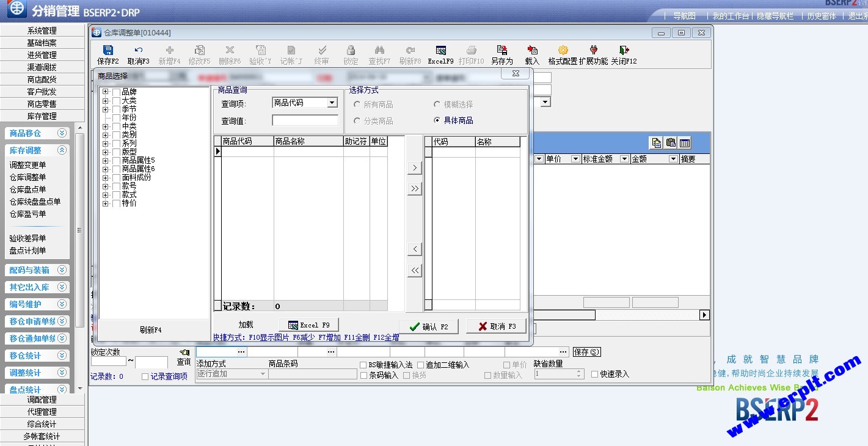Expand the 款号 tree node

(106, 186)
